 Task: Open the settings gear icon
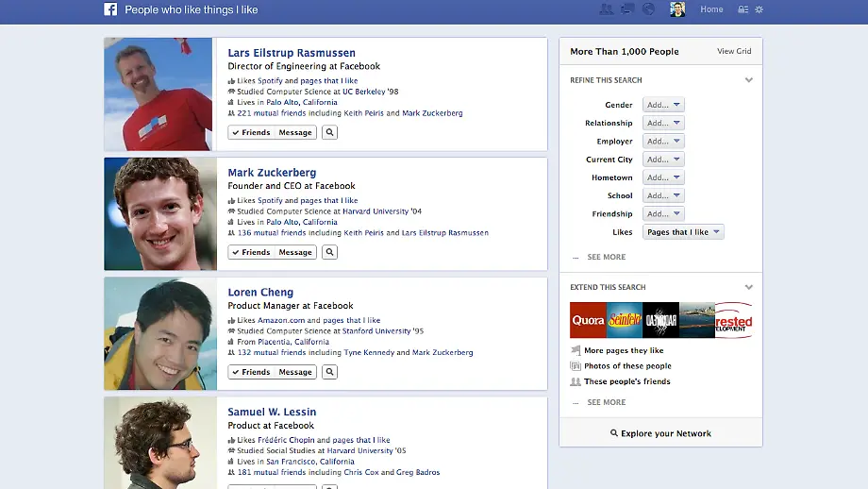759,9
